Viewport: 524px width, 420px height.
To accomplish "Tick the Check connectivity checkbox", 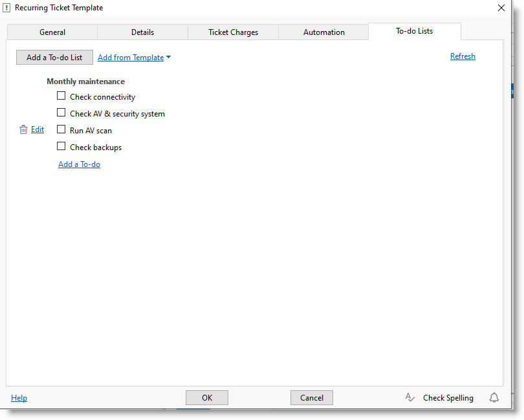I will click(61, 96).
